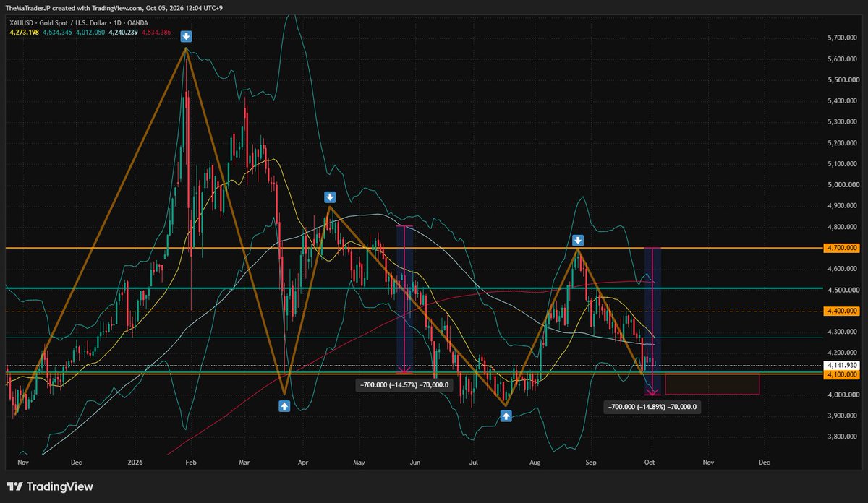868x503 pixels.
Task: Click the Mar label on the time axis
Action: click(x=244, y=461)
